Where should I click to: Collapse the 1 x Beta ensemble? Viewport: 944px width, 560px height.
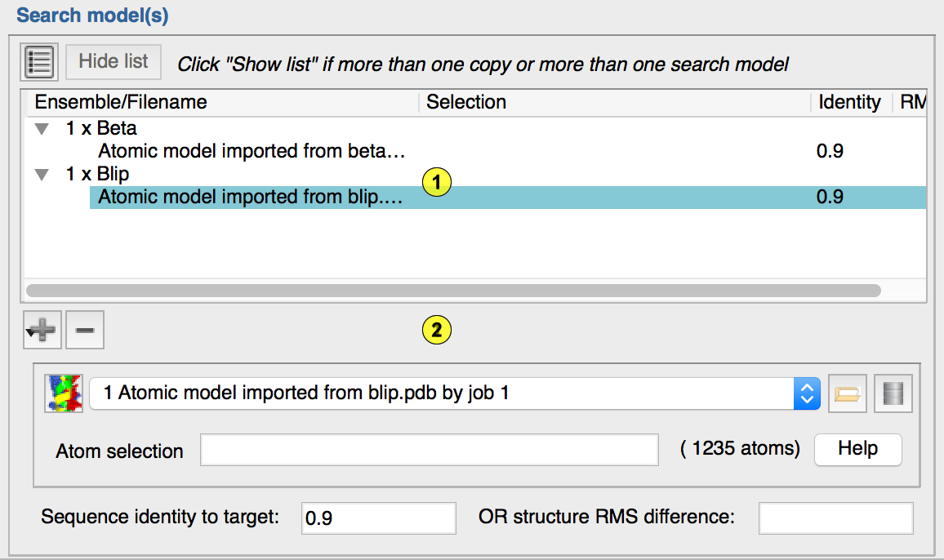42,129
